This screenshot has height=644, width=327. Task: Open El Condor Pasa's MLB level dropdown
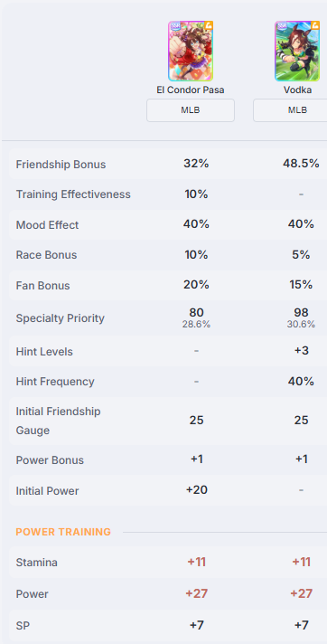coord(191,110)
